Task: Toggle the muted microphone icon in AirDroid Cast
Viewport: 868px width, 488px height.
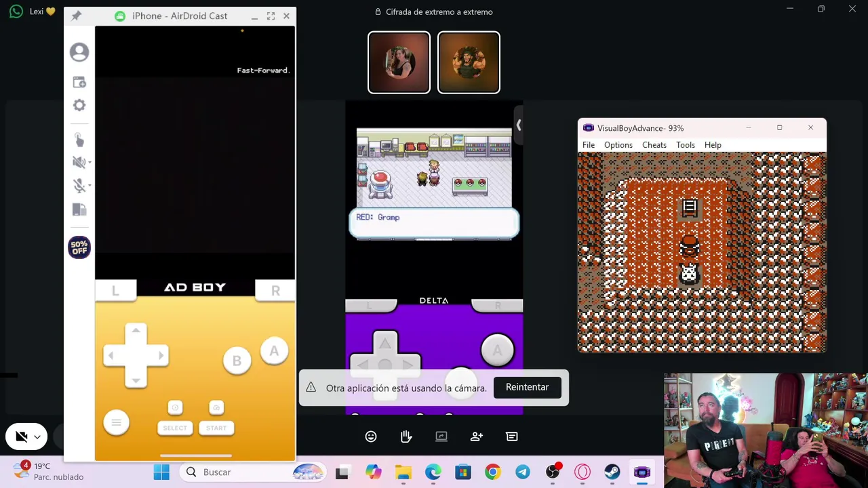Action: coord(78,186)
